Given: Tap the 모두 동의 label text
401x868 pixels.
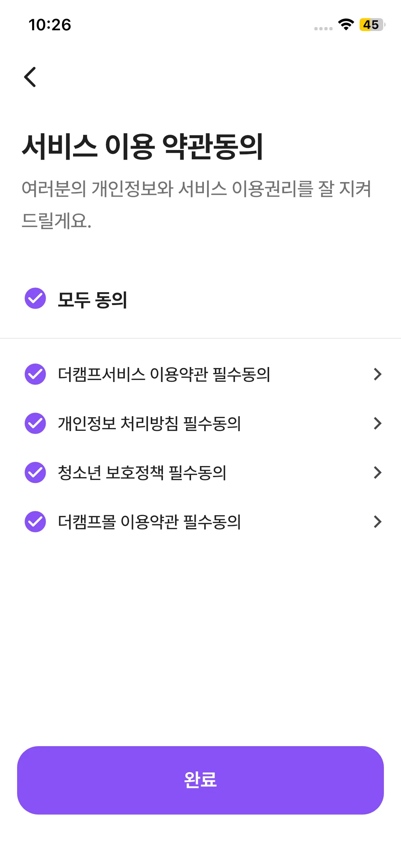Looking at the screenshot, I should pyautogui.click(x=92, y=300).
